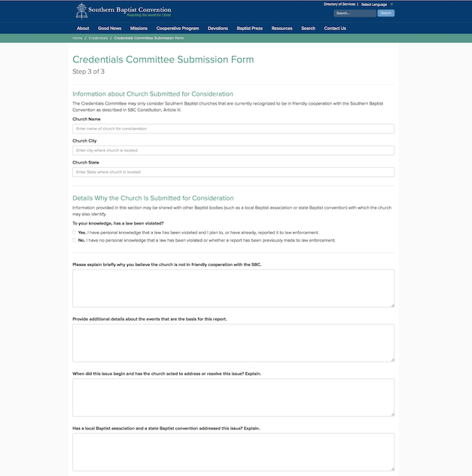Click the Home breadcrumb link

pos(78,38)
